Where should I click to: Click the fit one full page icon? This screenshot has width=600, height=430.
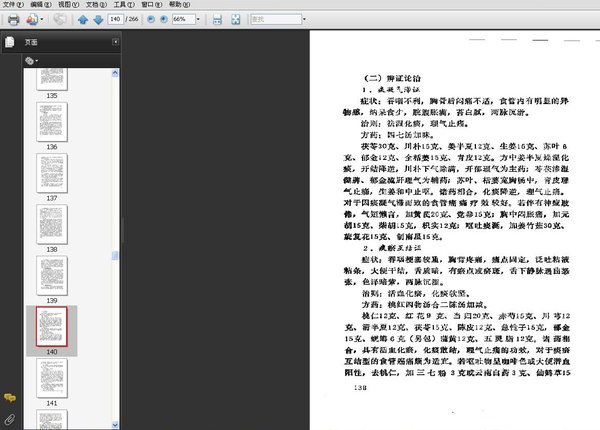tap(236, 19)
